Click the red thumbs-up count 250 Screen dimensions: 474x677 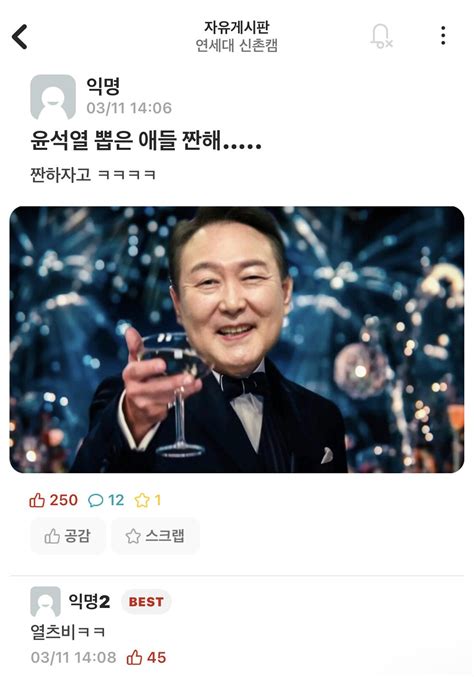click(54, 500)
